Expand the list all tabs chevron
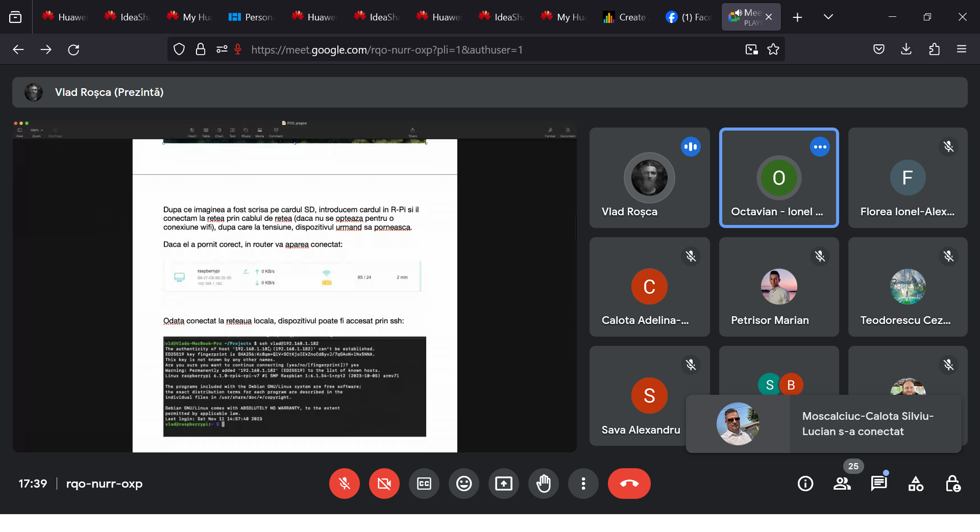Screen dimensions: 980x532 tap(828, 17)
